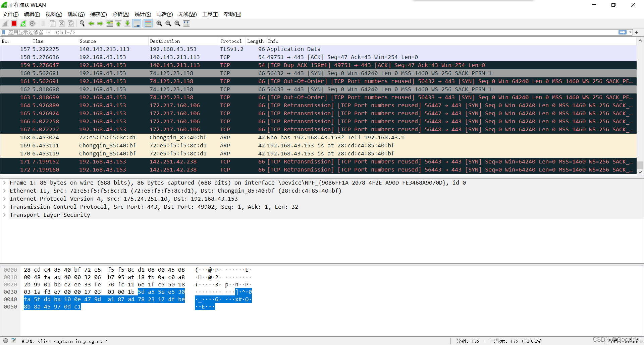Select packet 172 retransmission row

pyautogui.click(x=318, y=170)
